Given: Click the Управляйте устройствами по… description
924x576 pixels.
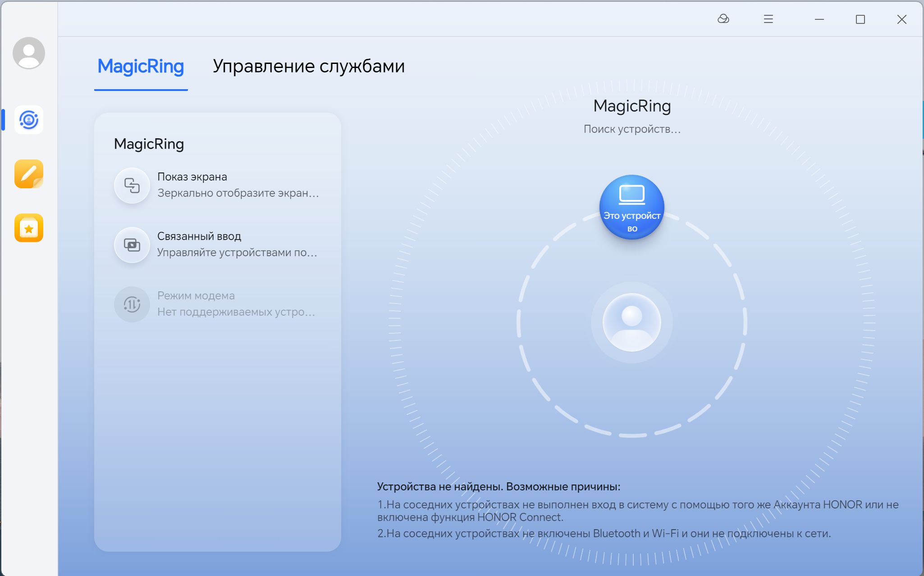Looking at the screenshot, I should [x=237, y=253].
